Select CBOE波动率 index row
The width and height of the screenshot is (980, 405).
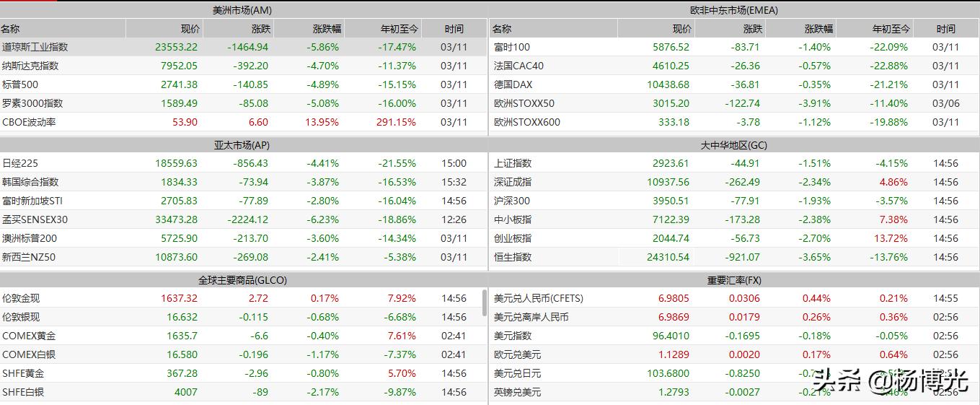point(29,122)
